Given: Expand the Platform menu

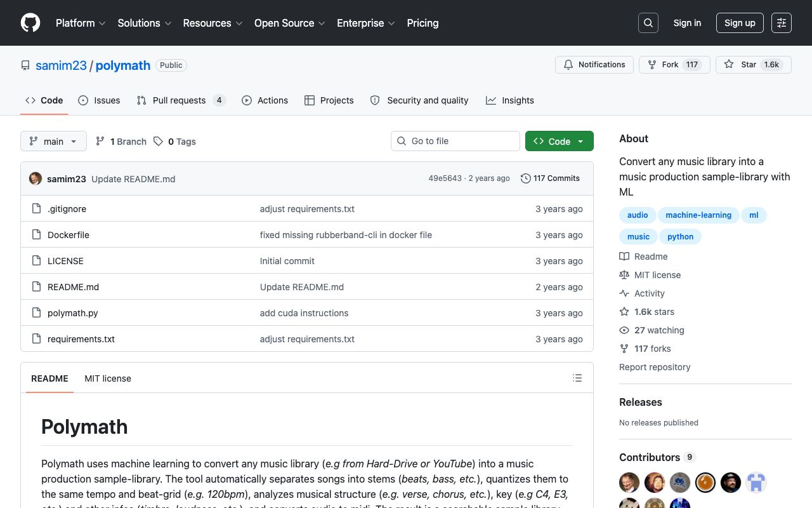Looking at the screenshot, I should pos(81,23).
